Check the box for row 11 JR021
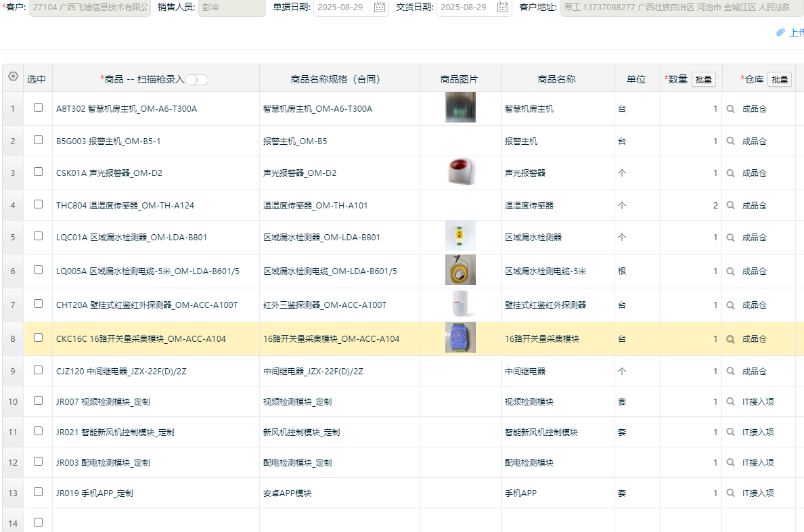This screenshot has height=532, width=804. 38,430
